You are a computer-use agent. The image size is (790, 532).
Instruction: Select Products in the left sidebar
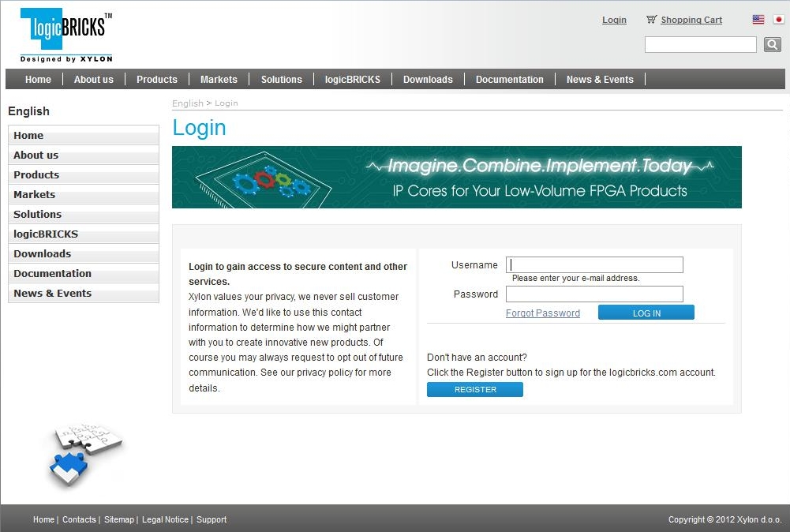[84, 174]
